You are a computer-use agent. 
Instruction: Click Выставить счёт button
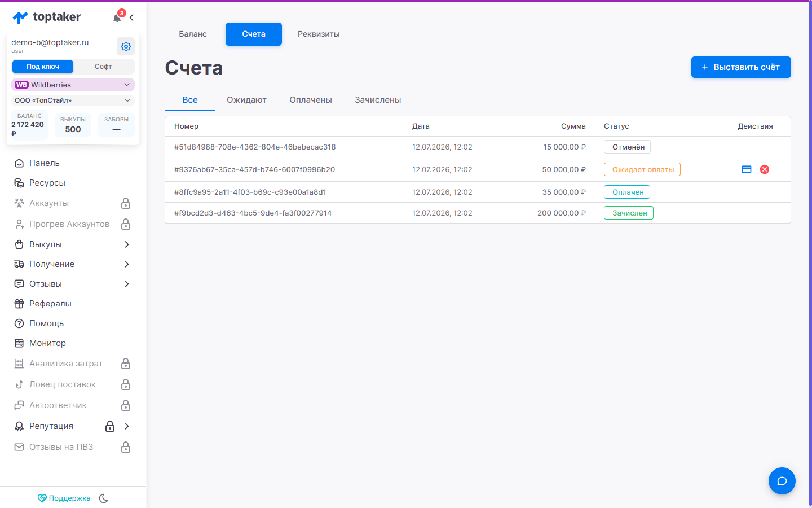pos(741,67)
